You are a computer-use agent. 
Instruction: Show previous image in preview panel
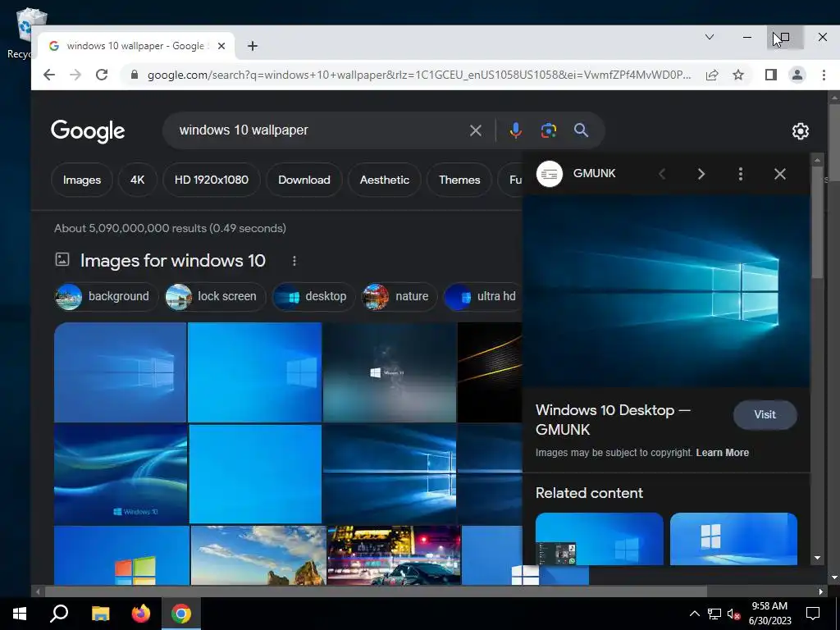pos(662,174)
